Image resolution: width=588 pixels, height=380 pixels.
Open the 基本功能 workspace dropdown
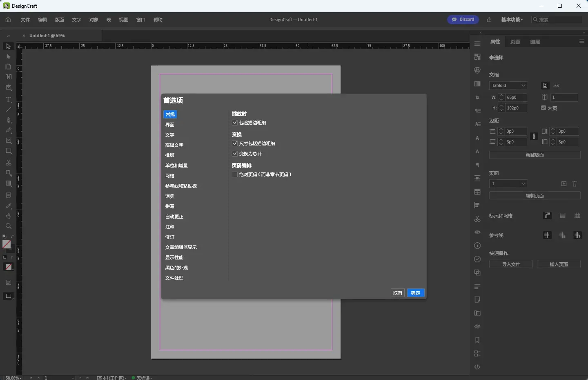click(x=512, y=20)
